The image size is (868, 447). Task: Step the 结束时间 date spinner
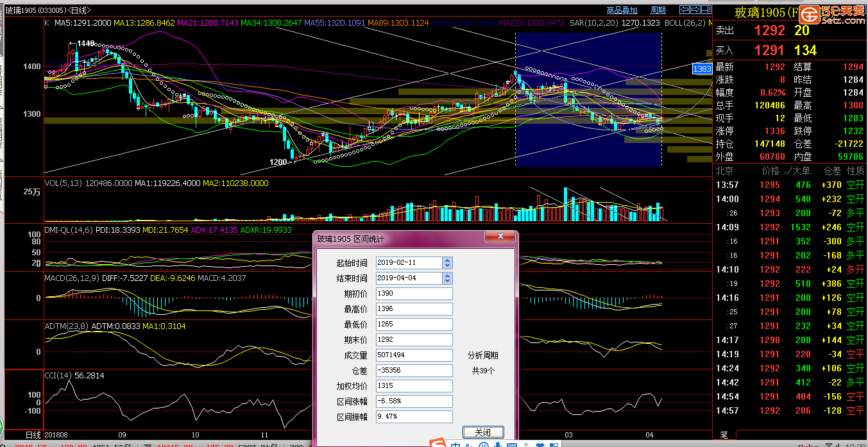coord(447,278)
